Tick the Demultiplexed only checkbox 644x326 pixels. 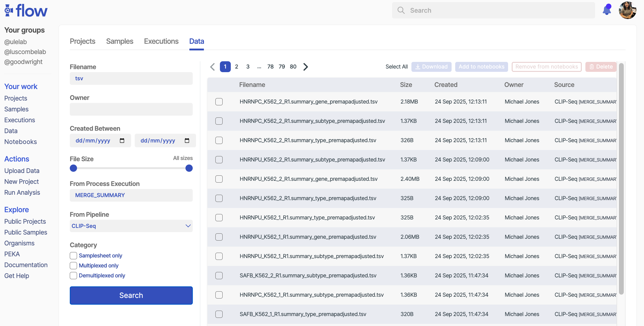click(x=73, y=276)
